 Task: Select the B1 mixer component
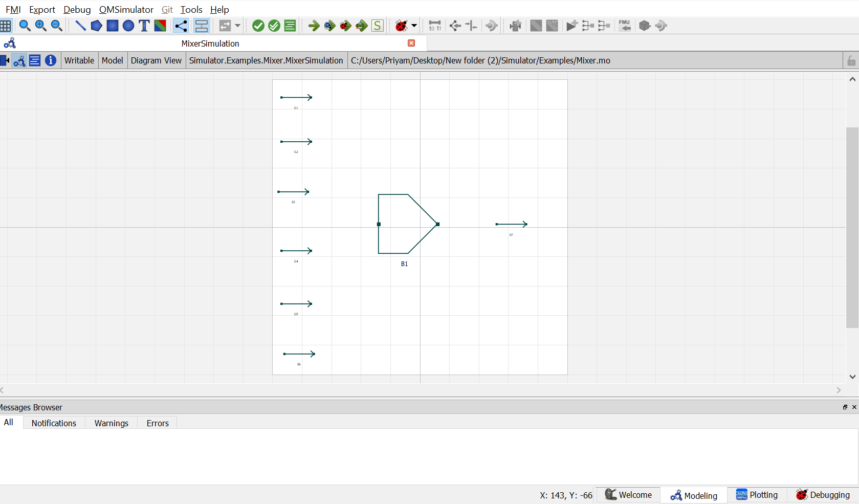408,224
